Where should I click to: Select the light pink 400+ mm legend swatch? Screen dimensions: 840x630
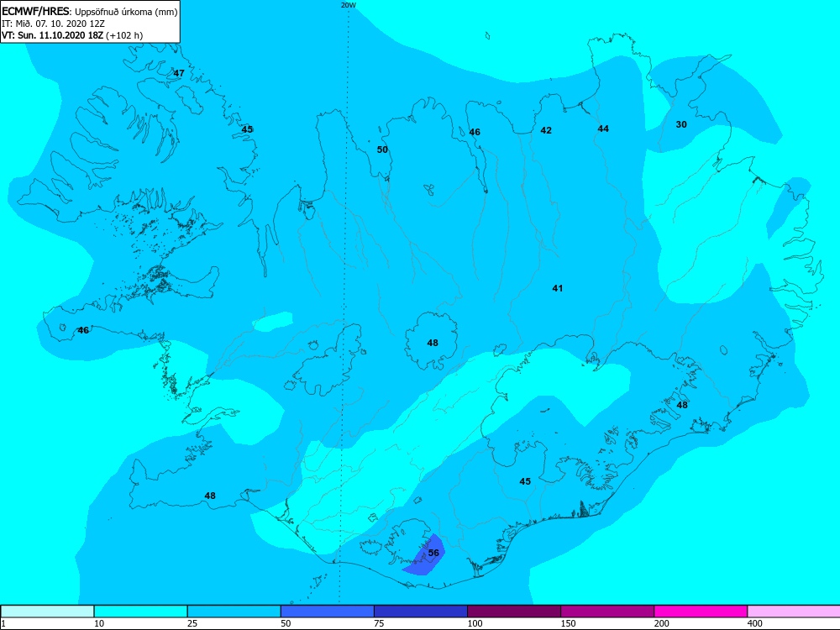(794, 612)
